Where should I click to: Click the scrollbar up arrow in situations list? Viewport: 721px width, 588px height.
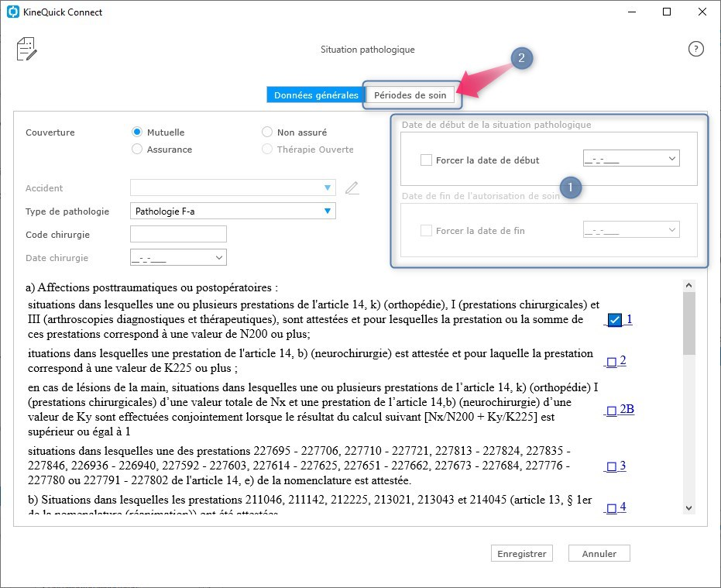pos(688,285)
